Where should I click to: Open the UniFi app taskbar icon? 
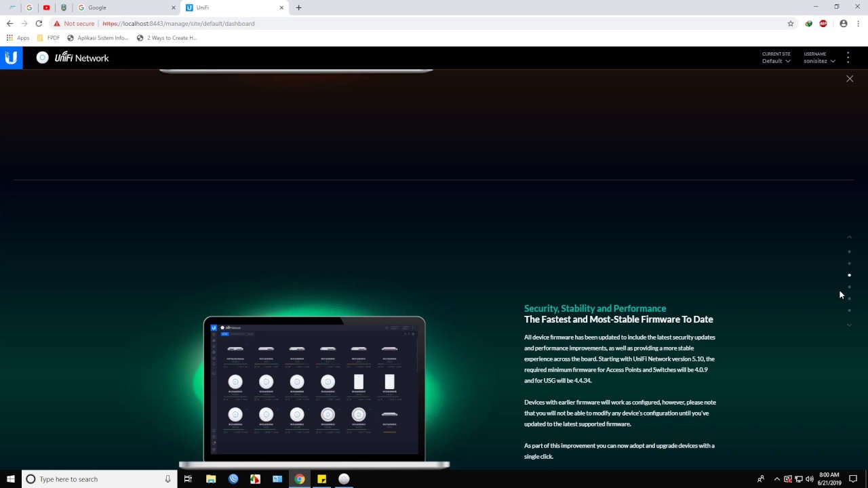(344, 479)
